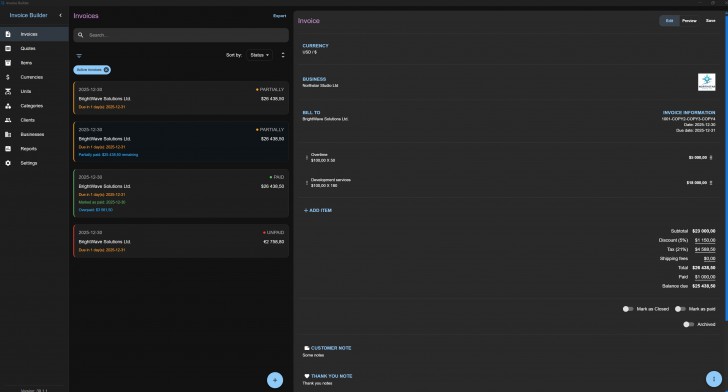Toggle the Archived switch

689,324
